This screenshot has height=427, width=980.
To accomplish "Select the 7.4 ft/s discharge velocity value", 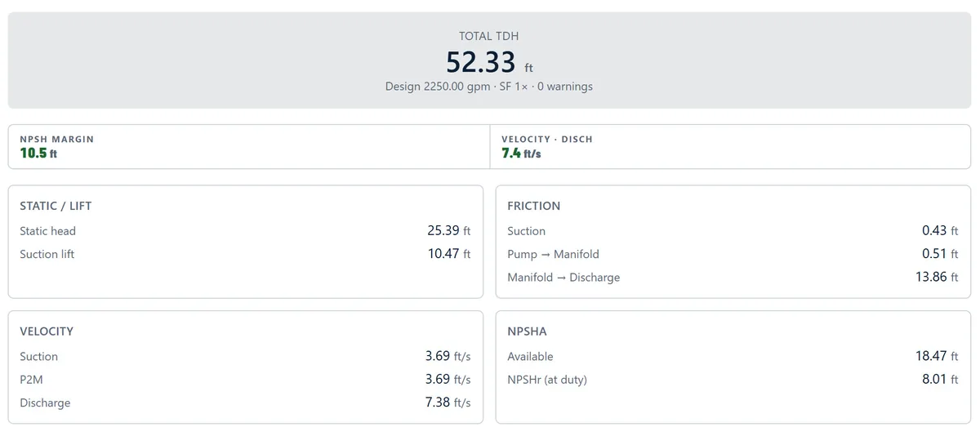I will tap(521, 153).
